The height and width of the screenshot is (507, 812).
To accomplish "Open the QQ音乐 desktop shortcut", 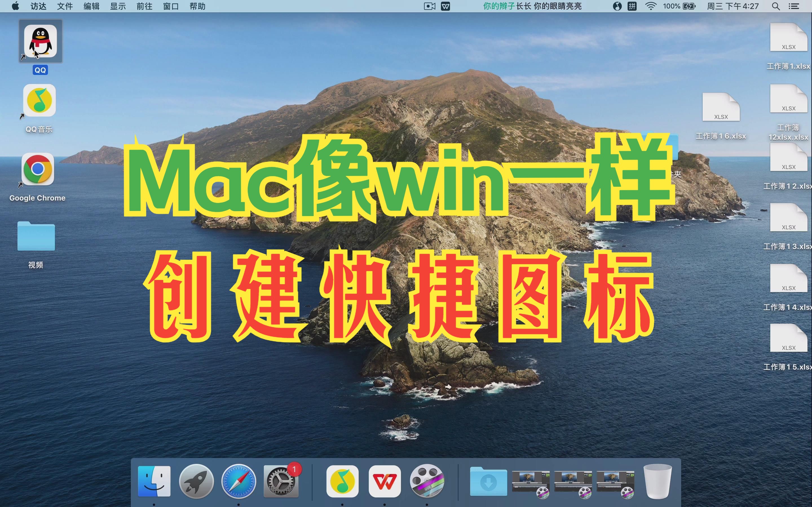I will pyautogui.click(x=39, y=101).
